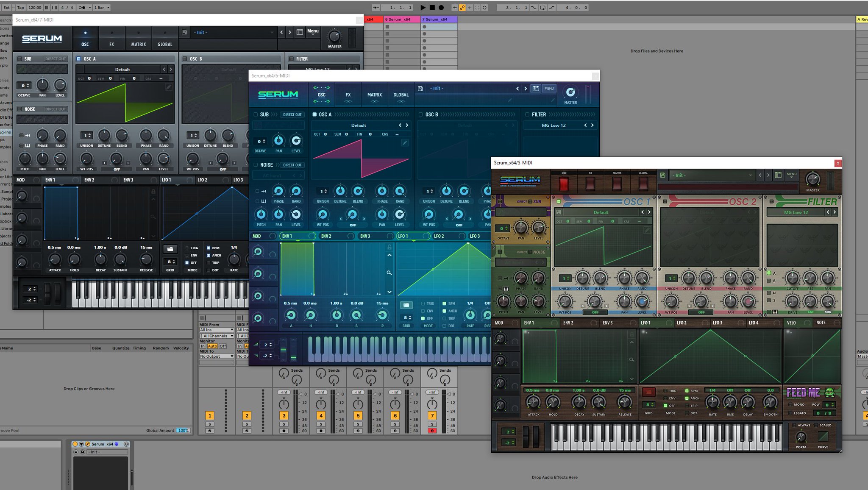The height and width of the screenshot is (490, 868).
Task: Open the Init preset dropdown in Serum 5-MIDI window
Action: [x=712, y=175]
